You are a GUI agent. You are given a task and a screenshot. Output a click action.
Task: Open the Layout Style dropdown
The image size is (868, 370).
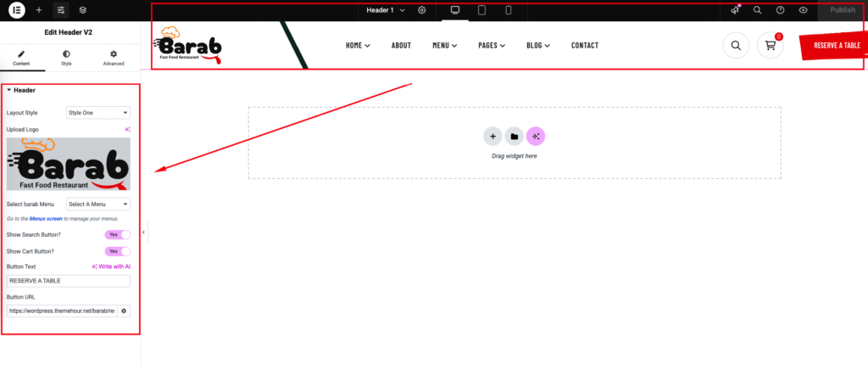click(x=98, y=112)
